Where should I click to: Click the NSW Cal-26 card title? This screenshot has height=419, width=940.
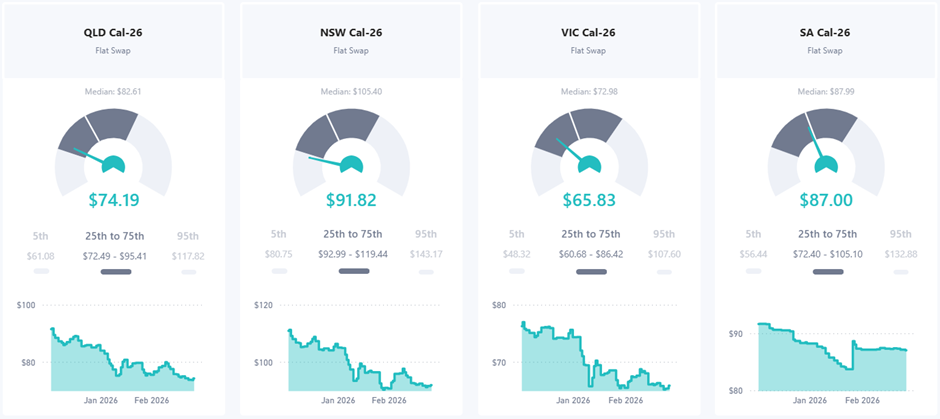(350, 32)
